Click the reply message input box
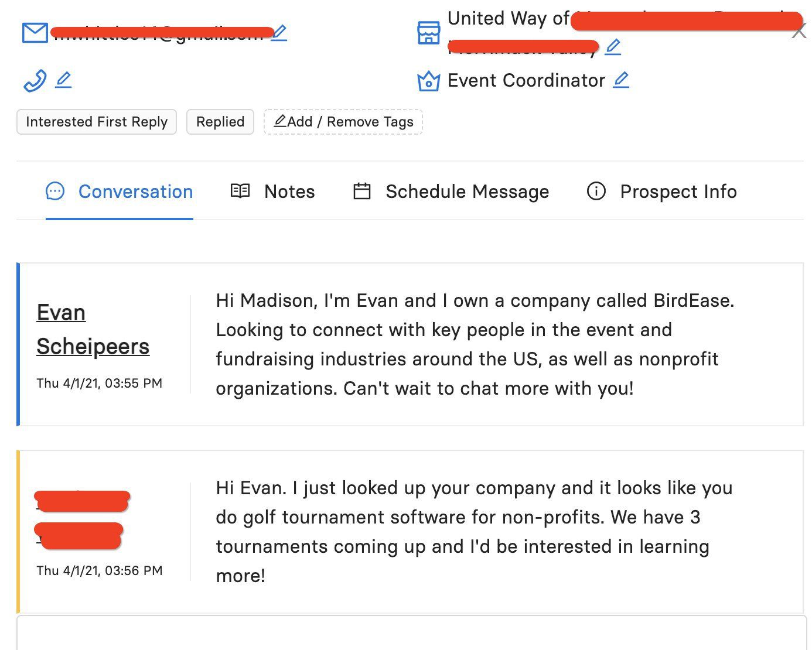Image resolution: width=812 pixels, height=650 pixels. click(411, 632)
